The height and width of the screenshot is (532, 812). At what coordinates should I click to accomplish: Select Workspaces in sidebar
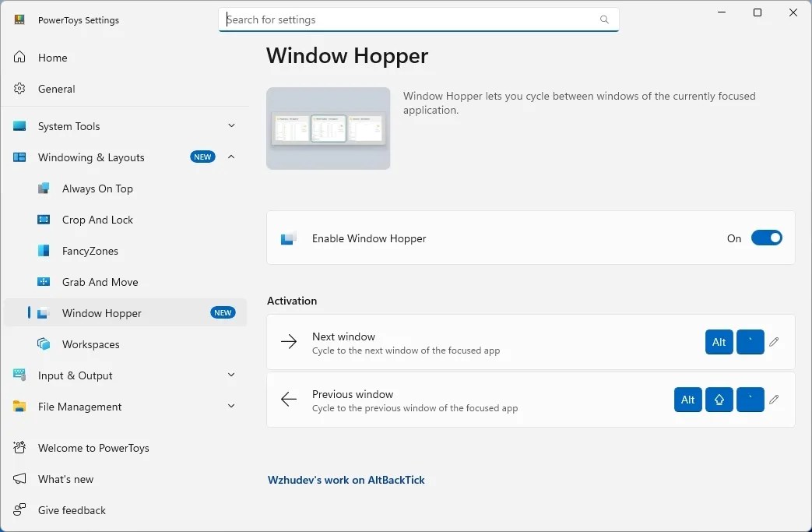tap(125, 344)
